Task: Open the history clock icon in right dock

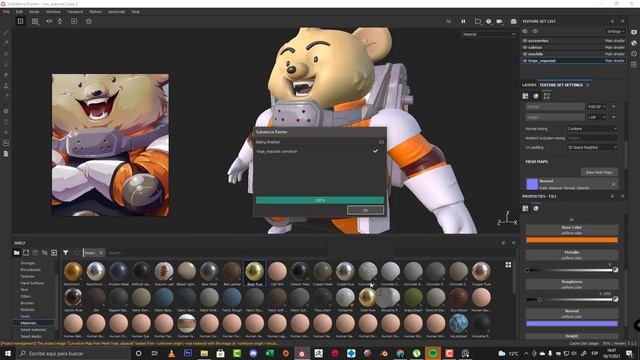Action: point(634,53)
